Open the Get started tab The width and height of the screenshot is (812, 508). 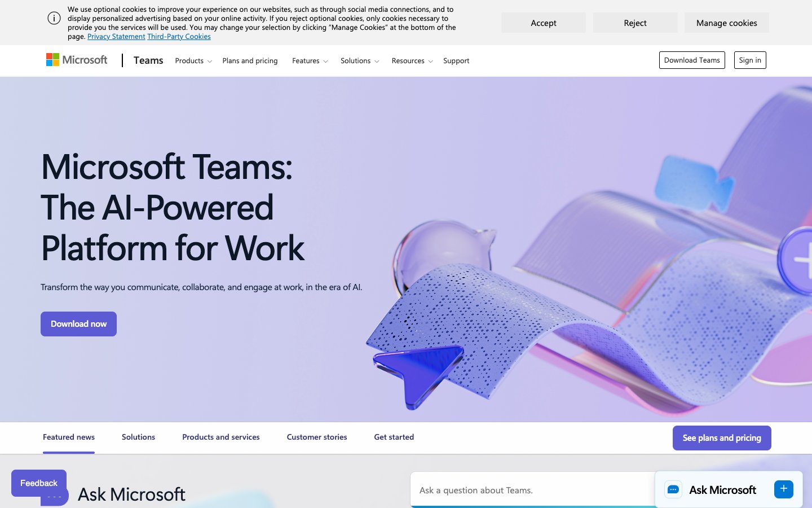point(394,437)
